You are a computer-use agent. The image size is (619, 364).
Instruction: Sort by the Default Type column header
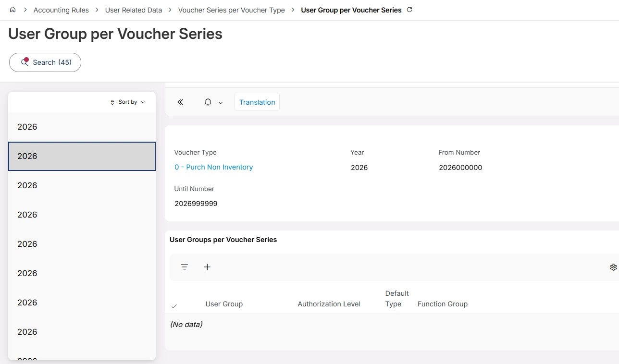(397, 299)
